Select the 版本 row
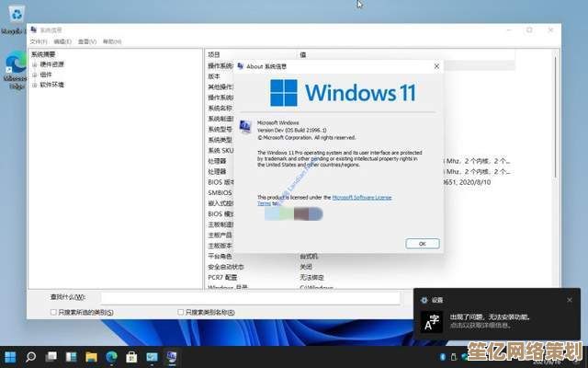Screen dimensions: 588x368 click(x=214, y=76)
